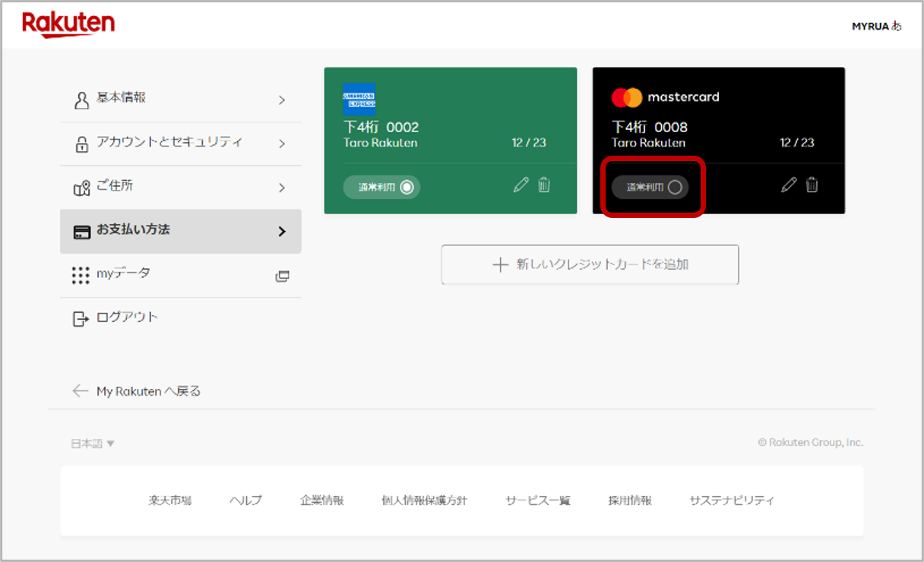
Task: Open myデータ via its external link icon
Action: tap(283, 276)
